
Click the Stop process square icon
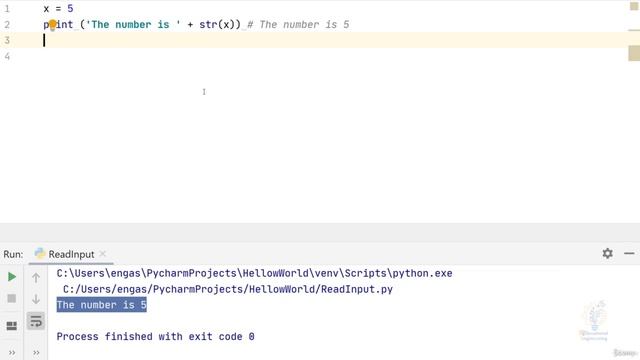coord(12,298)
